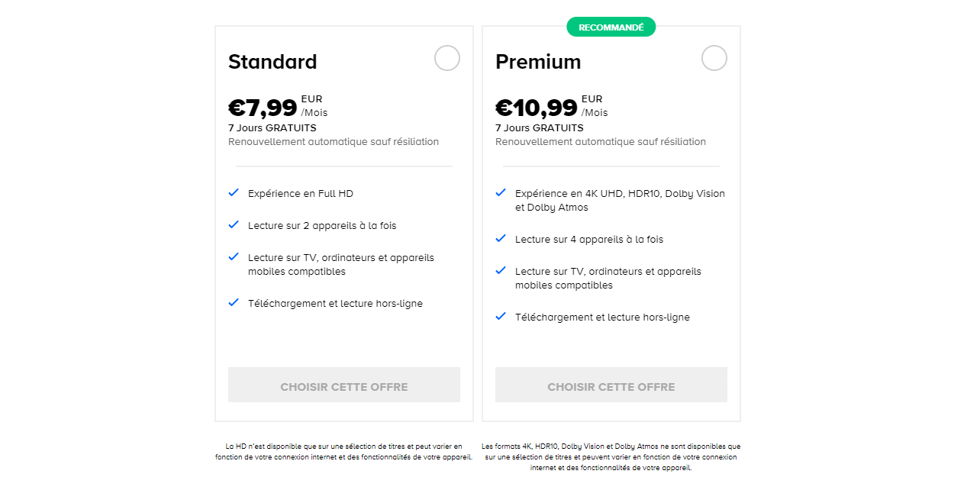Choose the Standard offer with CHOISIR CETTE OFFRE
980x490 pixels.
click(x=343, y=384)
